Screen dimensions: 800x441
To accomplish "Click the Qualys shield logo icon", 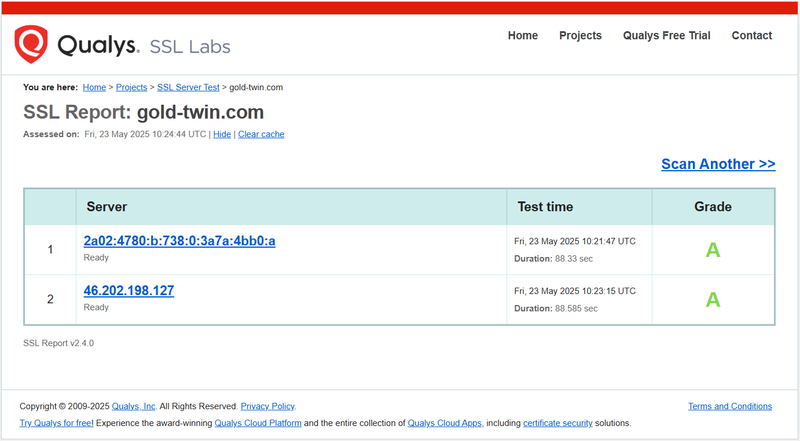I will [31, 44].
